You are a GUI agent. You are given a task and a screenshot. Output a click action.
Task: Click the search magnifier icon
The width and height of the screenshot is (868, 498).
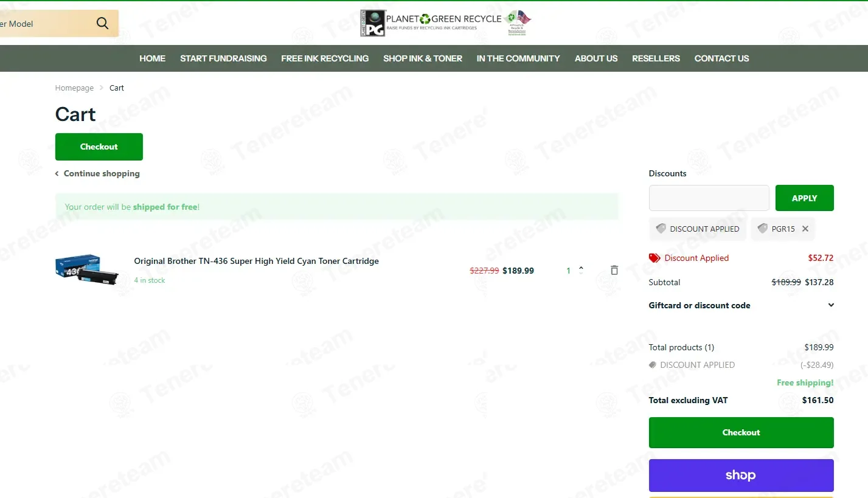pos(102,24)
